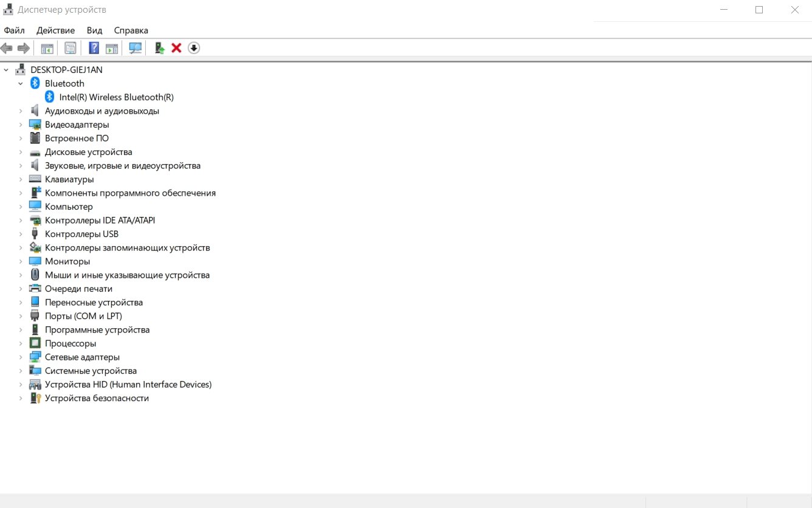Open the Действие menu
Viewport: 812px width, 508px height.
tap(55, 30)
